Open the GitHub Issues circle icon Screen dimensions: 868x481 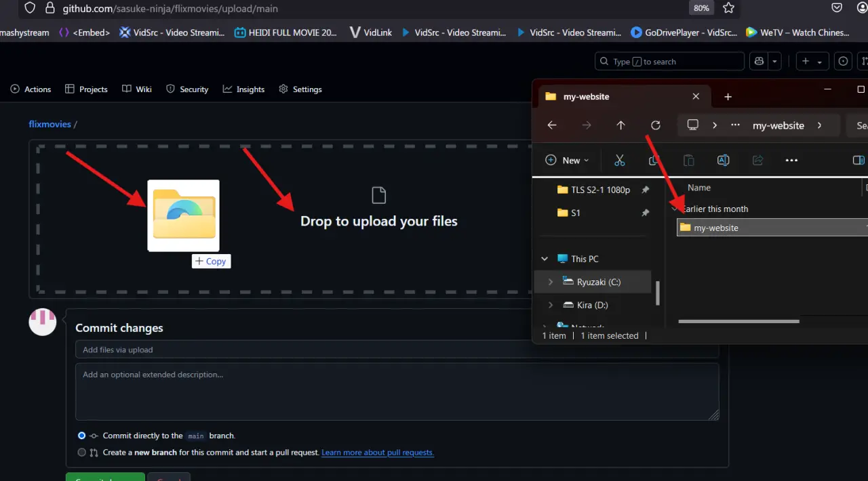844,62
